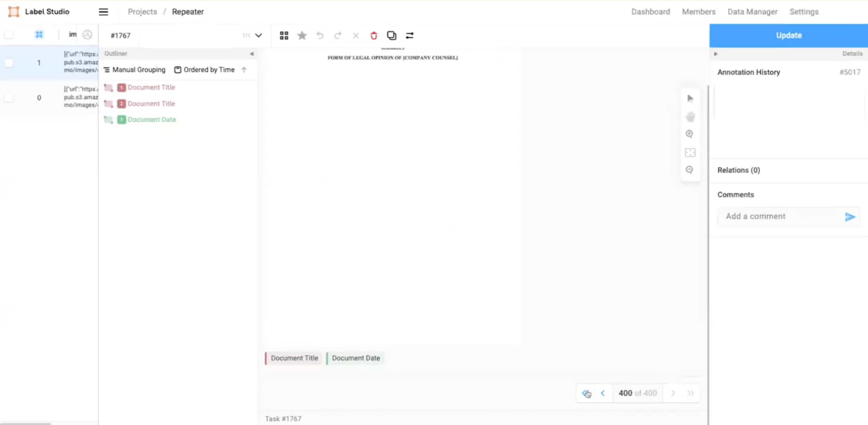Check the checkbox for task row 1
Screen dimensions: 868x425
9,63
